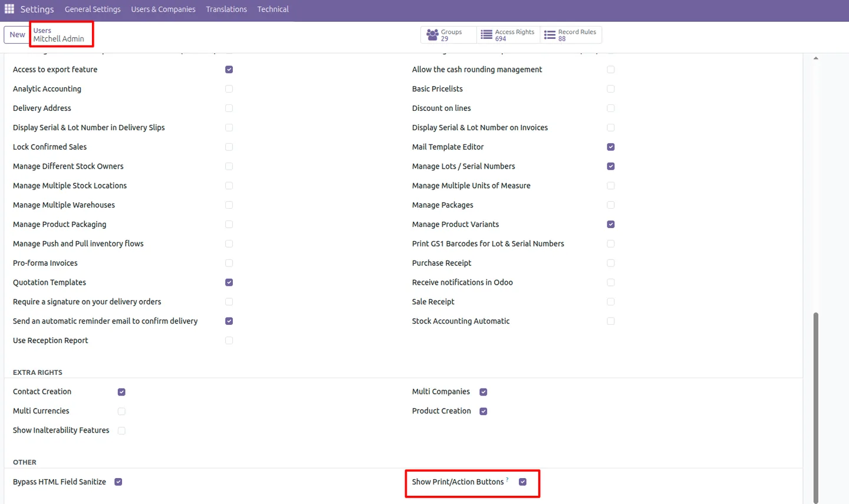Screen dimensions: 849x504
Task: Click the Multi Companies label
Action: (441, 391)
